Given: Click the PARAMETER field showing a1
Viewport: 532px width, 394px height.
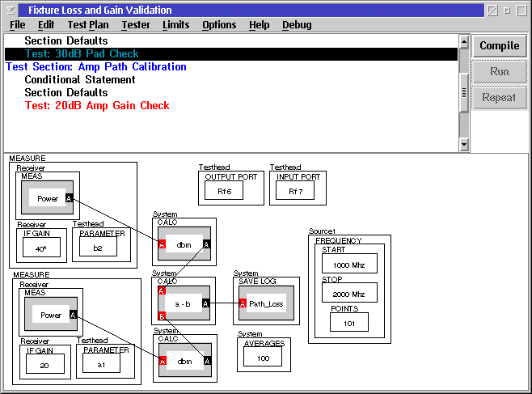Looking at the screenshot, I should (x=101, y=363).
